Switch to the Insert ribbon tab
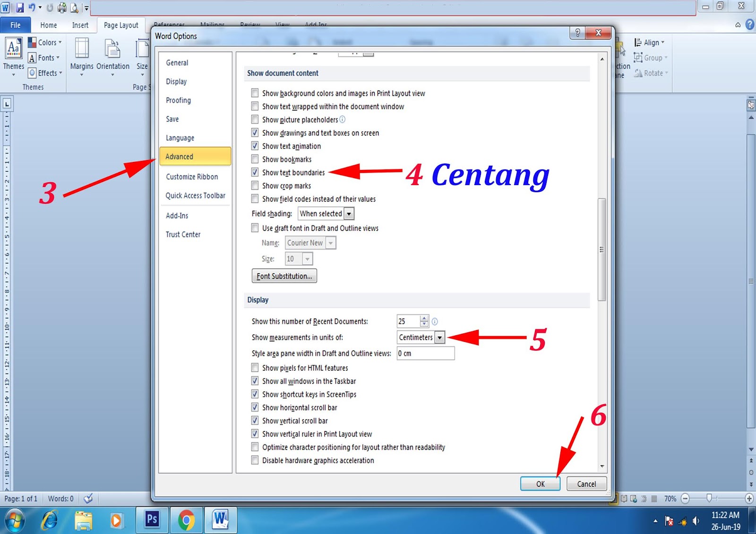Viewport: 756px width, 534px height. click(80, 25)
